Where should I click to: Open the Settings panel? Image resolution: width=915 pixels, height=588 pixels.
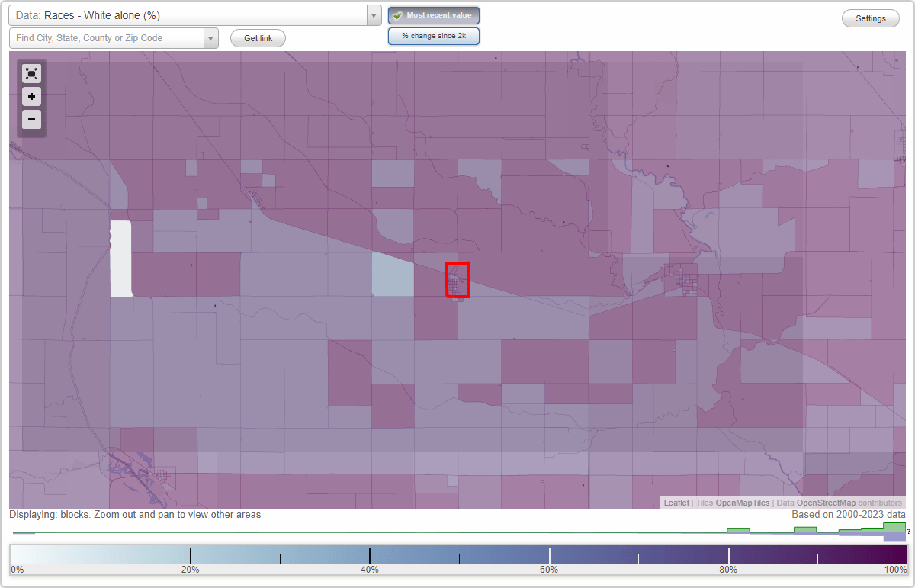(x=870, y=18)
